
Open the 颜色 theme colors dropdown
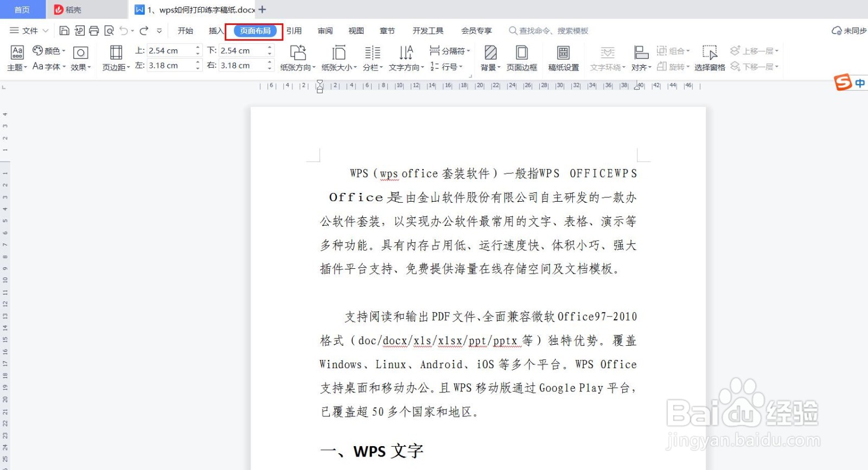coord(49,51)
